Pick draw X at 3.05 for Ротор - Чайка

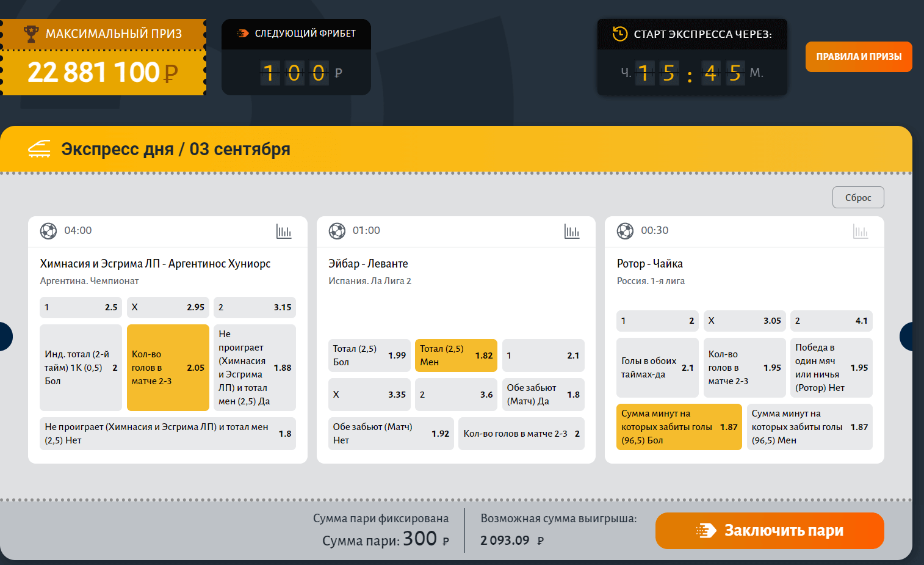coord(745,321)
